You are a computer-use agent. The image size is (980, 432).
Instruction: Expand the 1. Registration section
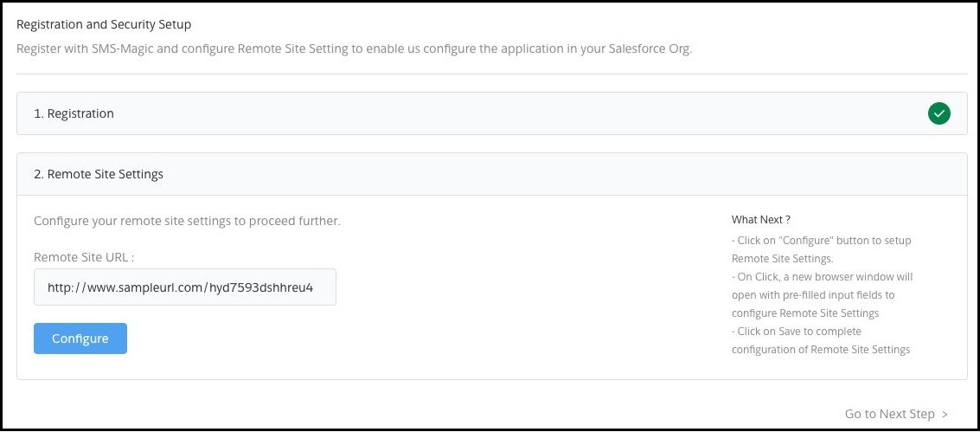[x=492, y=113]
